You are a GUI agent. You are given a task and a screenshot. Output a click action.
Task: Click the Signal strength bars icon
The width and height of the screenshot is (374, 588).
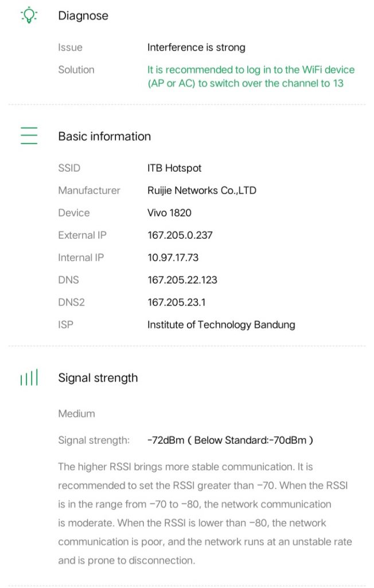[x=29, y=378]
